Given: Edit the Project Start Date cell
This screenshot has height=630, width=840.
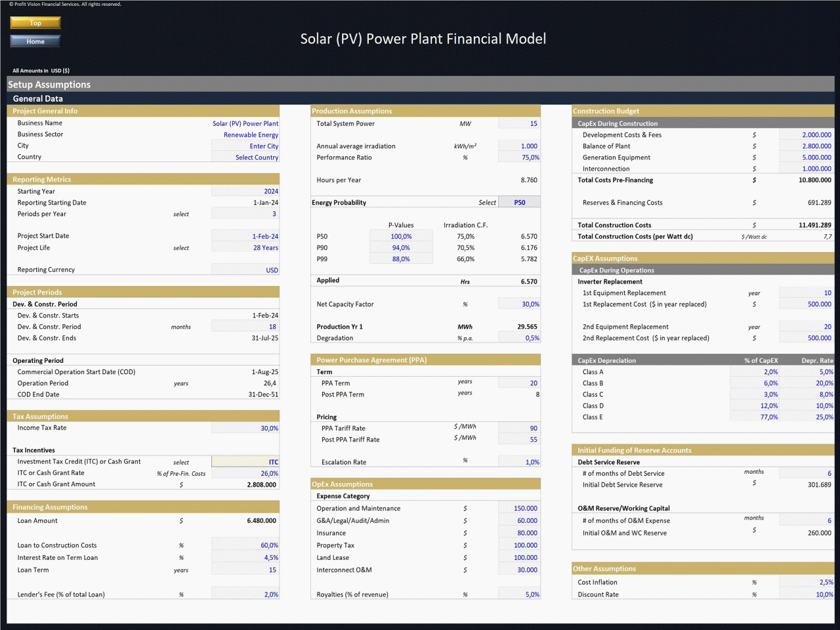Looking at the screenshot, I should (x=245, y=236).
